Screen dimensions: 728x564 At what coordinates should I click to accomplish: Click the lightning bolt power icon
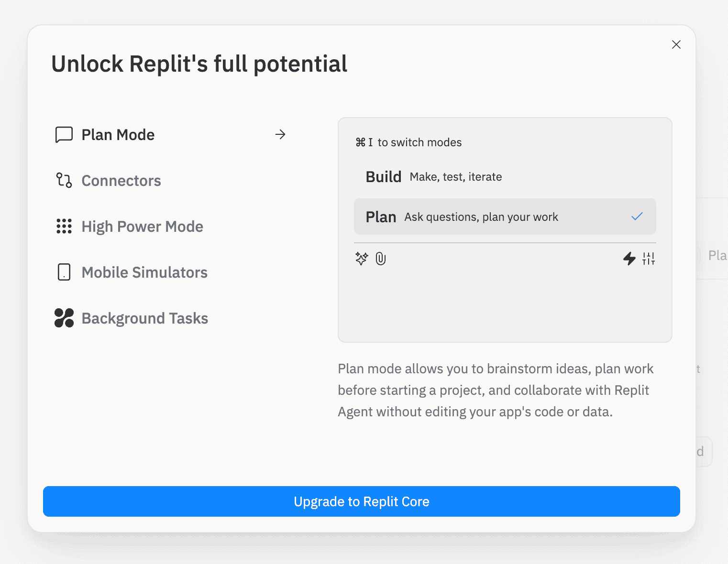tap(629, 259)
